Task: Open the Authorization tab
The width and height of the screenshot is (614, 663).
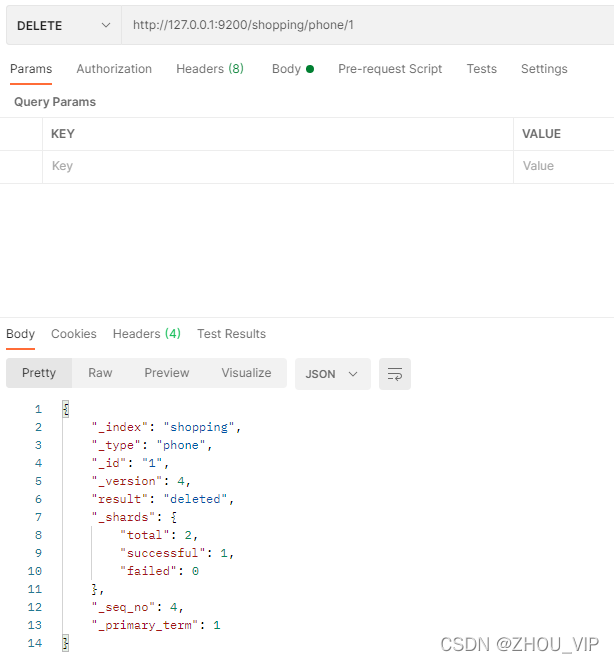Action: pyautogui.click(x=114, y=69)
